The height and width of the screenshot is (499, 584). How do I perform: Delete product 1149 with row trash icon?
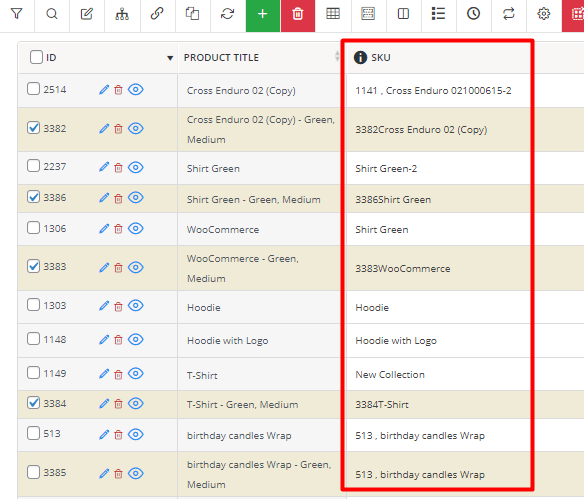point(118,374)
